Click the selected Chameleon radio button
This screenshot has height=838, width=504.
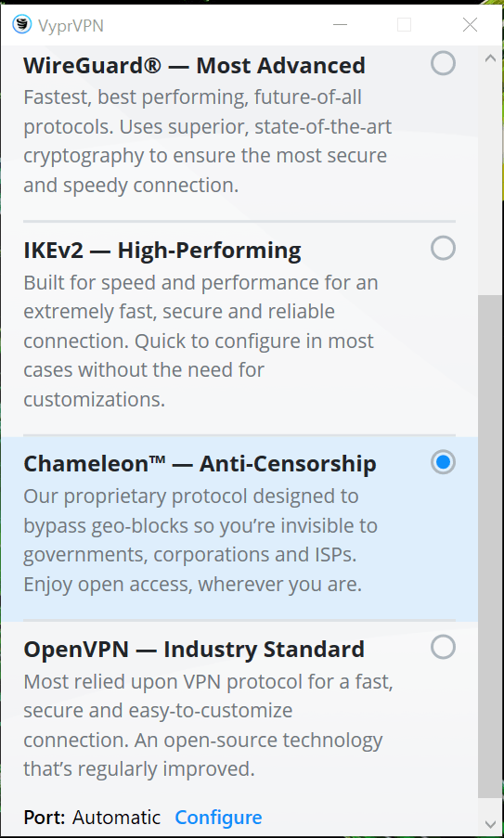443,462
